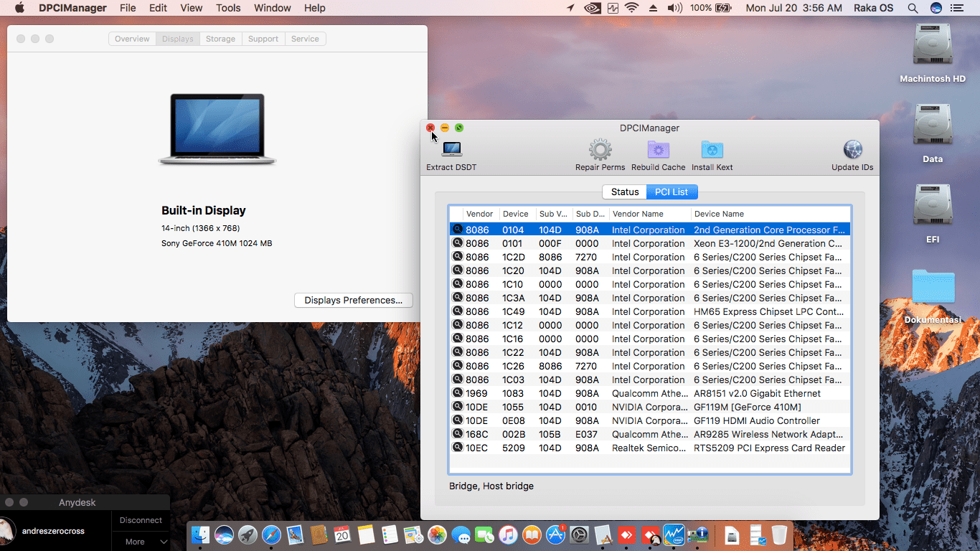The width and height of the screenshot is (980, 551).
Task: Open Finder from the Dock
Action: point(201,534)
